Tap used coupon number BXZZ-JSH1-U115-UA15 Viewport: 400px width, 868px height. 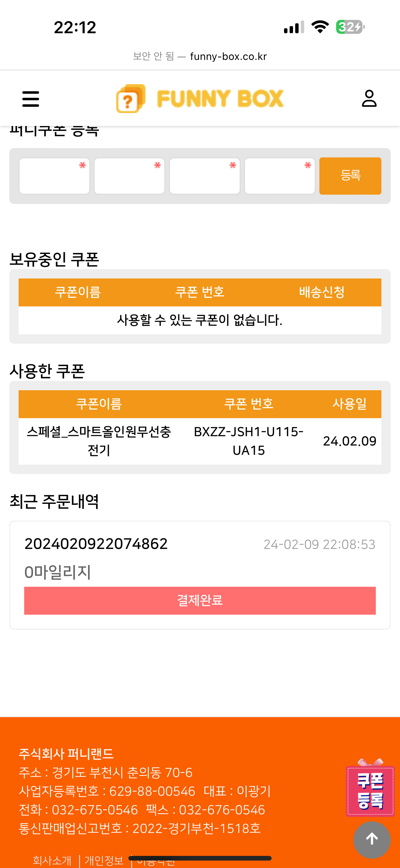point(248,441)
